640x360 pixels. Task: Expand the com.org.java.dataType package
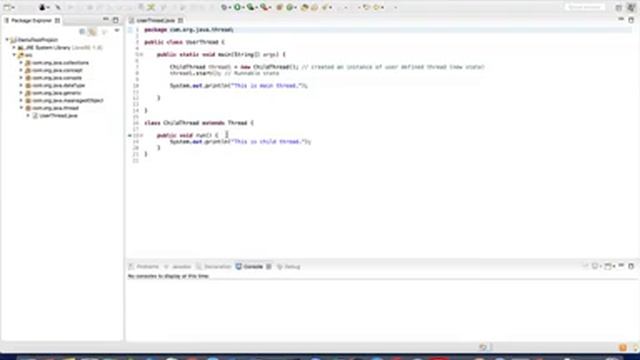point(21,85)
